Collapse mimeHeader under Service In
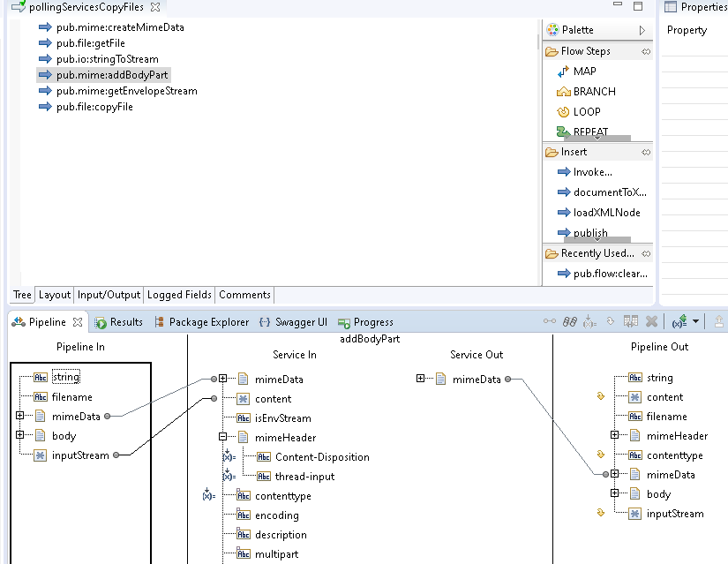The image size is (728, 564). point(222,437)
